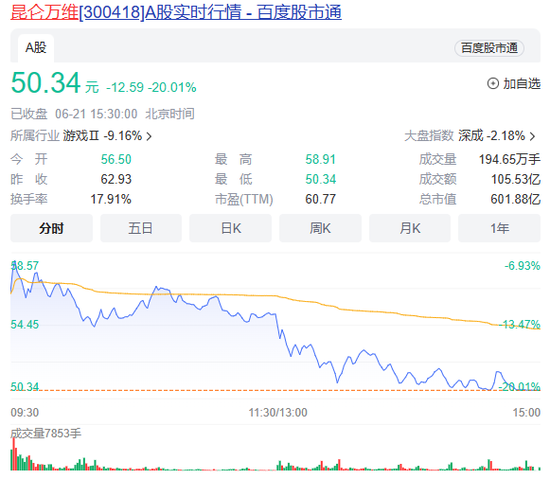Click the 今开 value 56.50
Screen dimensions: 550x479
point(116,159)
